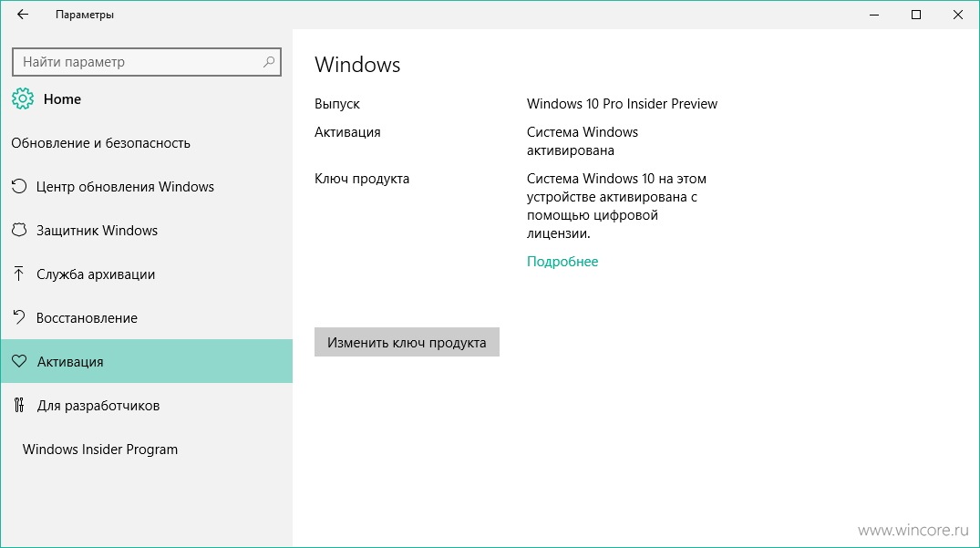This screenshot has width=980, height=548.
Task: Click the "Выпуск" label
Action: click(337, 104)
